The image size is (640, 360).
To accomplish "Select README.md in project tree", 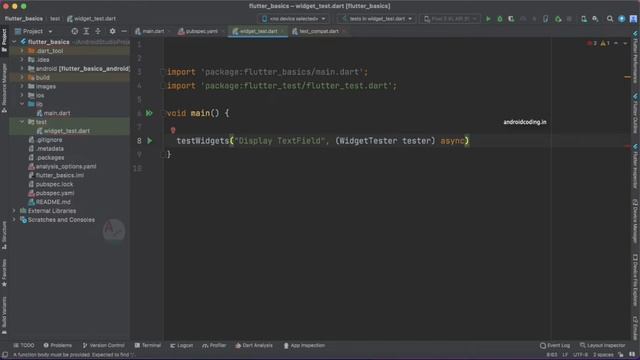I will click(49, 202).
